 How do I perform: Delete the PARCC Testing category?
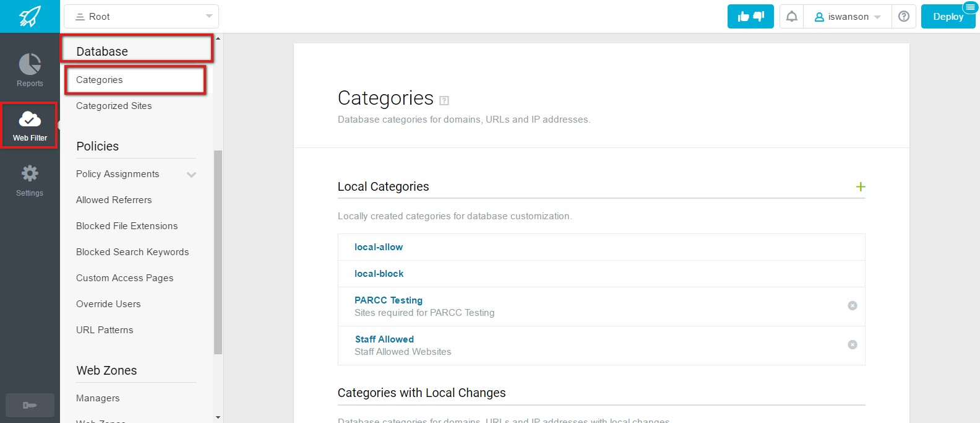point(853,305)
